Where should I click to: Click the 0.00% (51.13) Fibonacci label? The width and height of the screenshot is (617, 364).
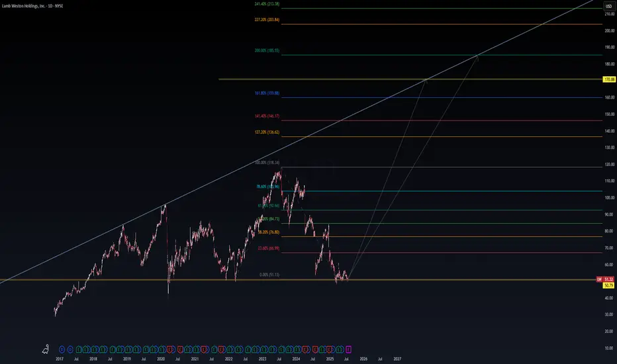[x=269, y=275]
